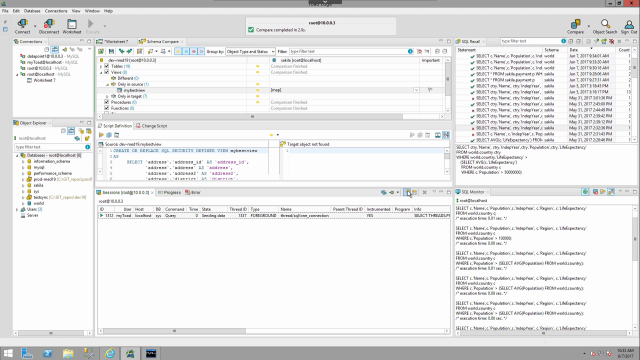The width and height of the screenshot is (640, 360).
Task: Click the Windows Start button
Action: tap(8, 353)
